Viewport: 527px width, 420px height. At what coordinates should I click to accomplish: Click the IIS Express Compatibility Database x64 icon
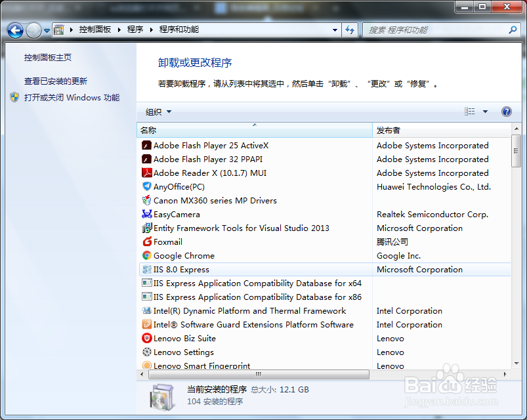click(146, 283)
